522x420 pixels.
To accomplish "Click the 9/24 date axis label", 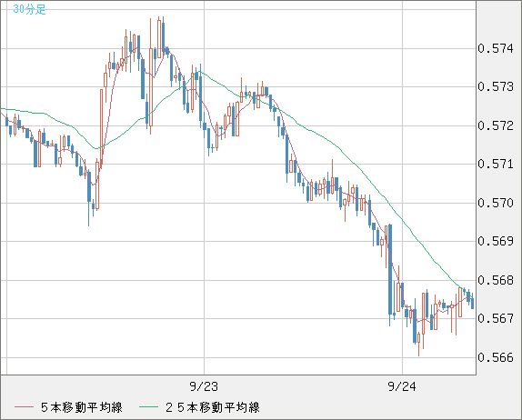I will (402, 386).
